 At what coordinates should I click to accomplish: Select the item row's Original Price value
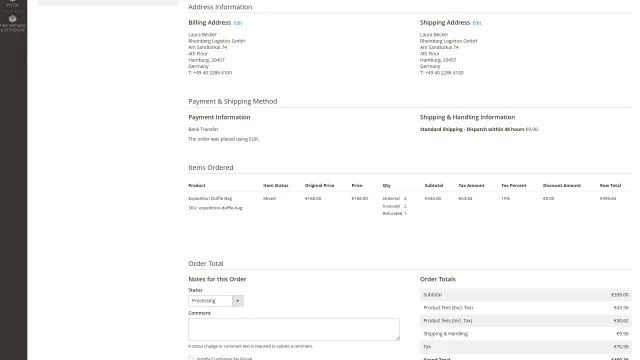coord(313,198)
